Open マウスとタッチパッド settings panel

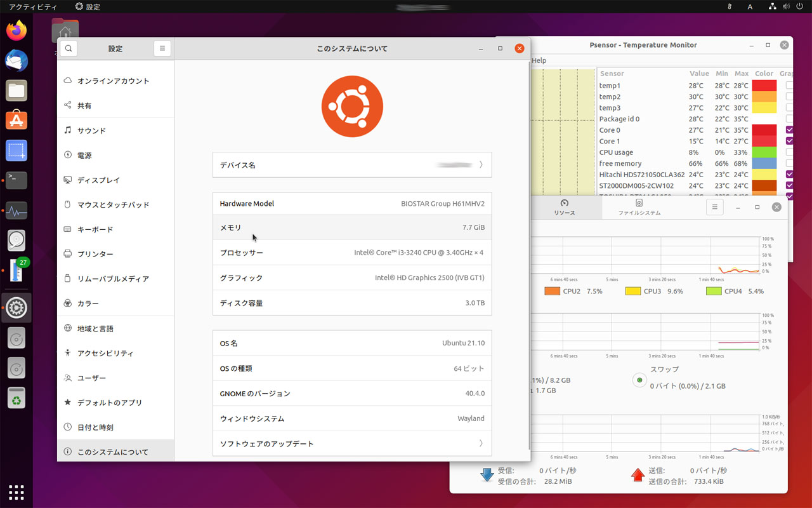click(x=115, y=204)
